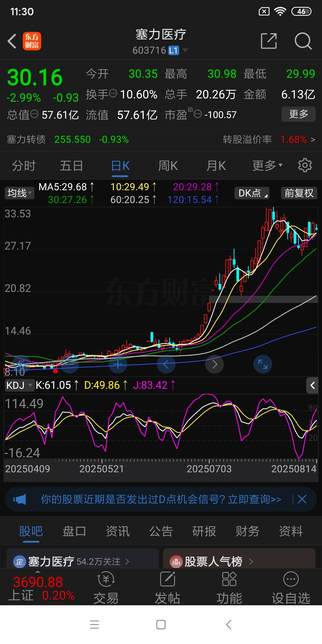
Task: Switch to 研报 tab
Action: coord(204,531)
